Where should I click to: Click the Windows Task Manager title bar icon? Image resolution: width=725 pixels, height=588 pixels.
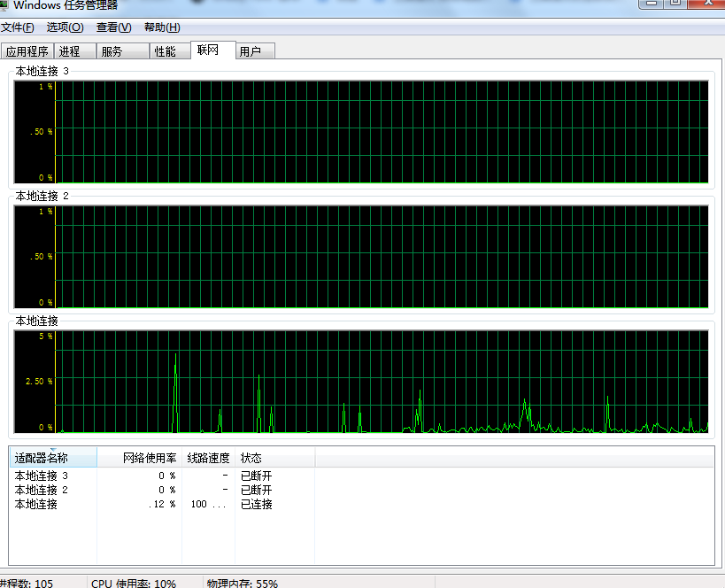tap(5, 4)
